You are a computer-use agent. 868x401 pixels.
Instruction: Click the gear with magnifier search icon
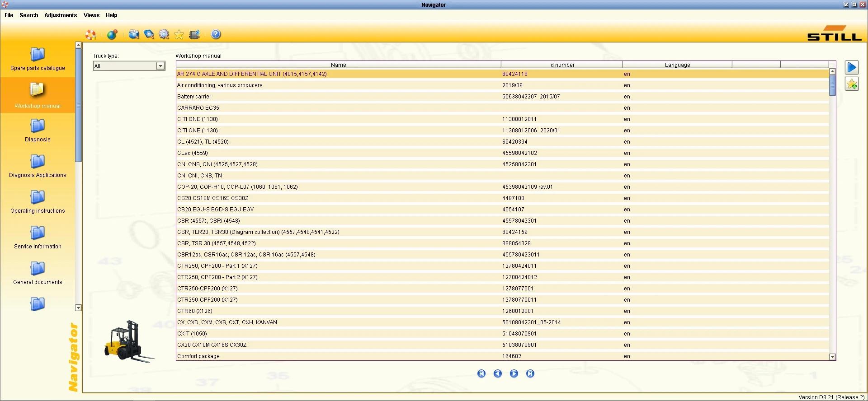coord(164,35)
